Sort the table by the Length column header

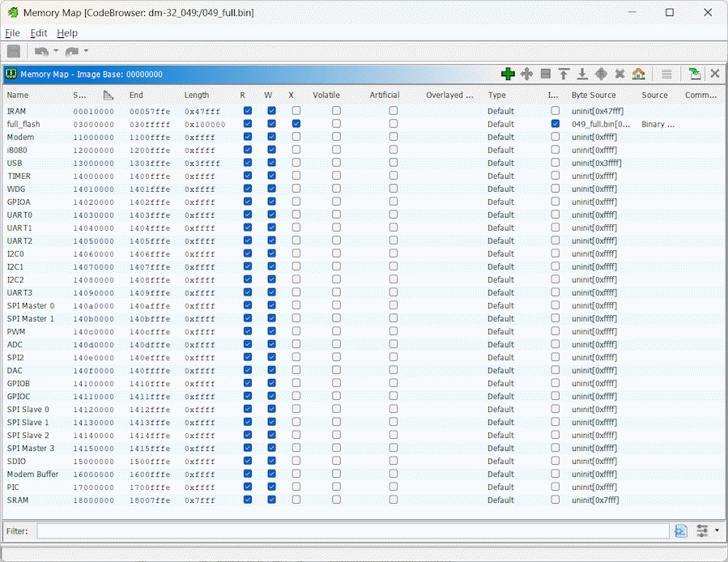[197, 95]
